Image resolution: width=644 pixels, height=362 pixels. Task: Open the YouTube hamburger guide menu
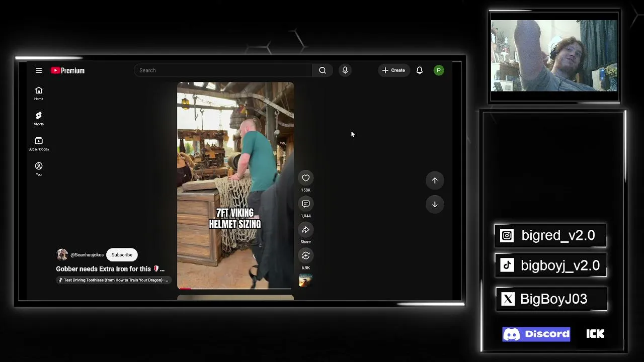click(x=39, y=70)
